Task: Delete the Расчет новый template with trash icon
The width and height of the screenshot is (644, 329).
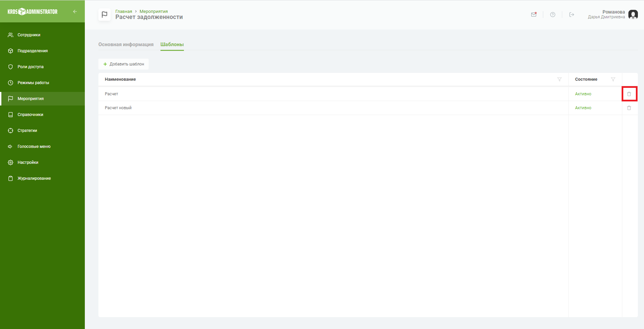Action: point(629,108)
